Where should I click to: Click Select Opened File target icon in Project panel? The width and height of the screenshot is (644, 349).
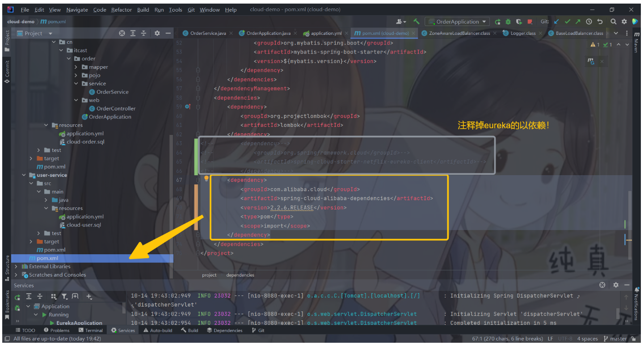(122, 33)
